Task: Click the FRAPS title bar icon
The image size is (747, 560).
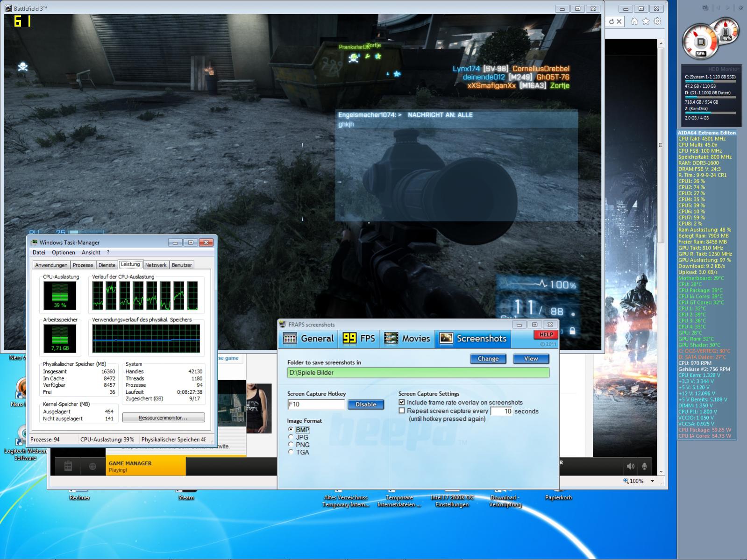Action: (x=283, y=325)
